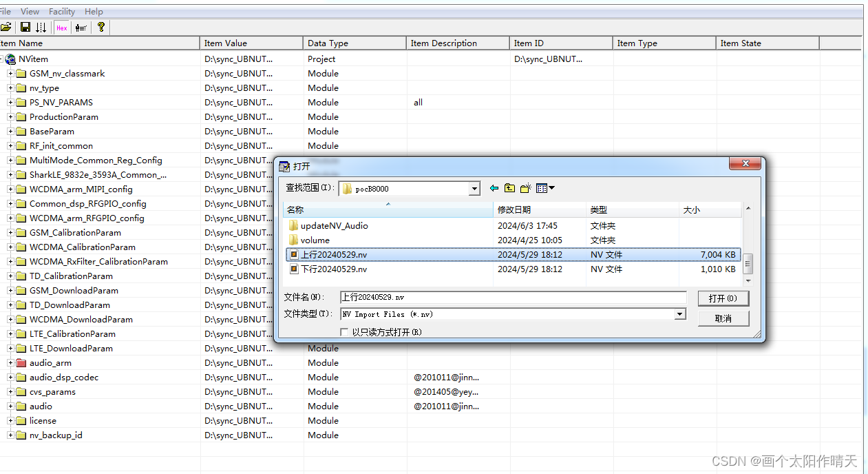Open the Facility menu
The height and width of the screenshot is (474, 868).
pyautogui.click(x=62, y=11)
